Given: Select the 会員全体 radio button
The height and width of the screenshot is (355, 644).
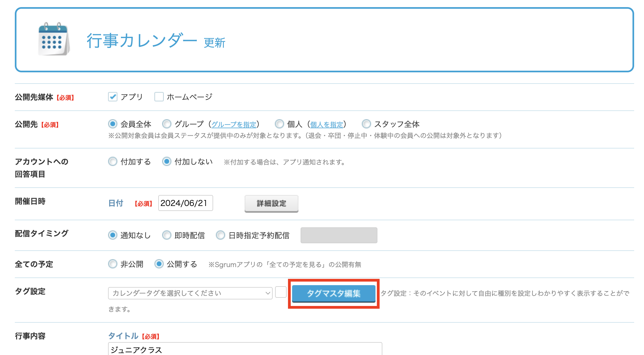Looking at the screenshot, I should click(x=113, y=124).
